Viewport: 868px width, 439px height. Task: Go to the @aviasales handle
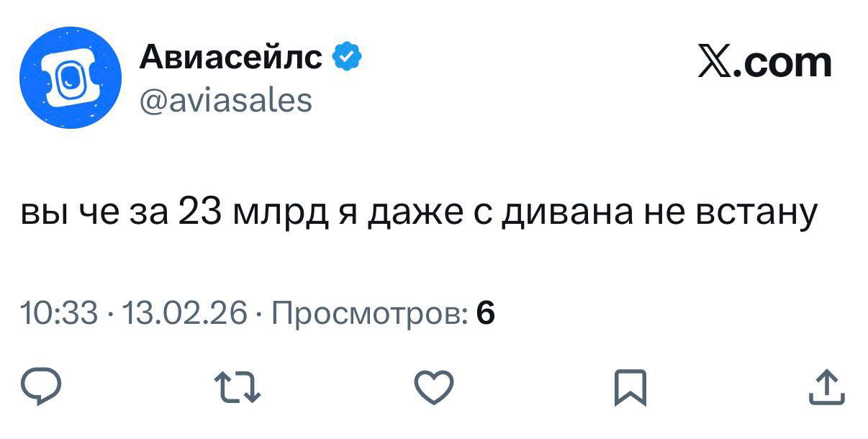click(225, 100)
